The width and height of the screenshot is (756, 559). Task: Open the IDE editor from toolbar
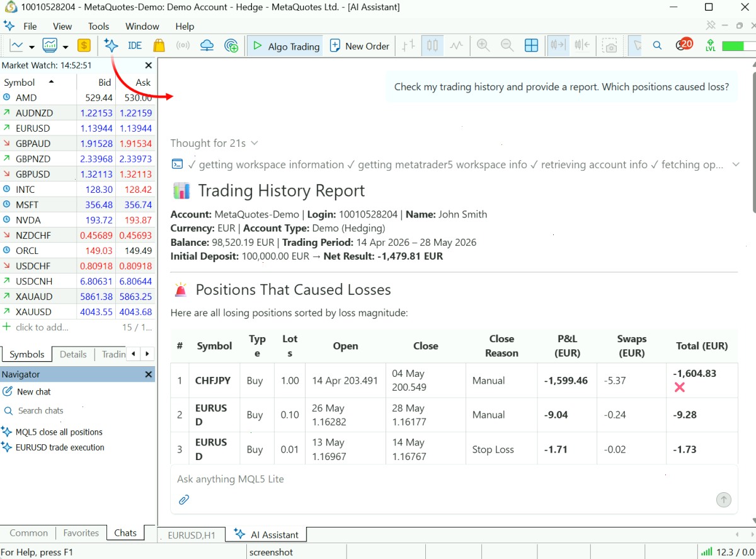coord(135,45)
